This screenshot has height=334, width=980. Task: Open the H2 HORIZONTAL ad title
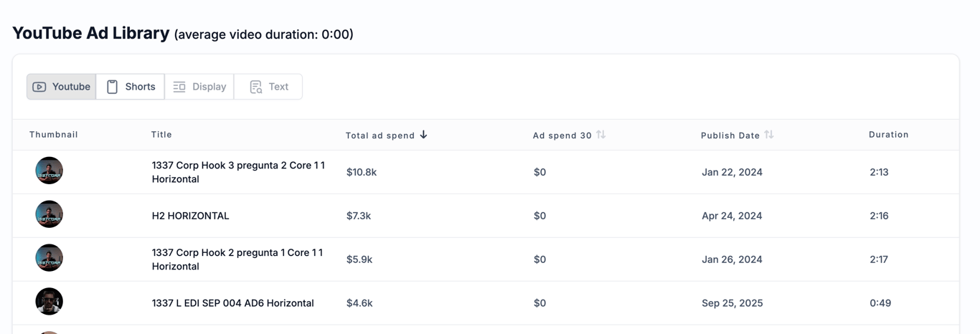190,216
